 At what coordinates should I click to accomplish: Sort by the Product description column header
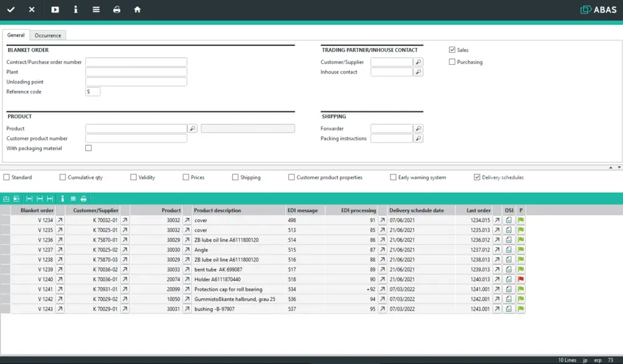(237, 210)
